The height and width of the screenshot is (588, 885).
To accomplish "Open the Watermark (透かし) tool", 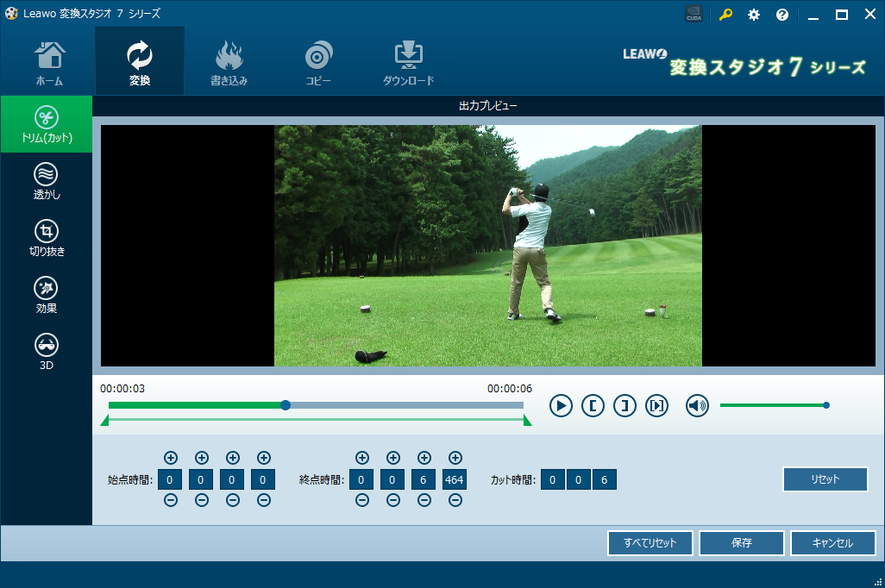I will (x=47, y=182).
